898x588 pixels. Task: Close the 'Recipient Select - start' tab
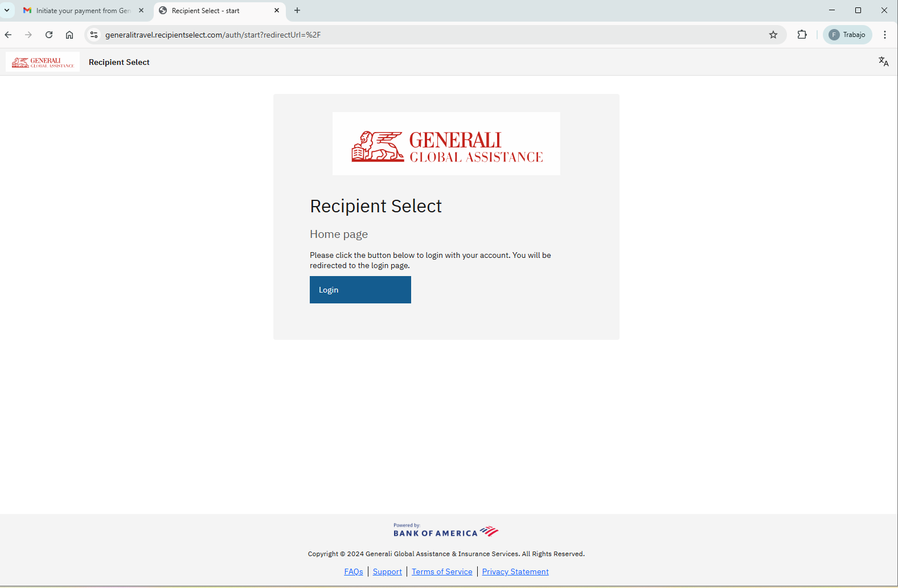click(x=277, y=10)
